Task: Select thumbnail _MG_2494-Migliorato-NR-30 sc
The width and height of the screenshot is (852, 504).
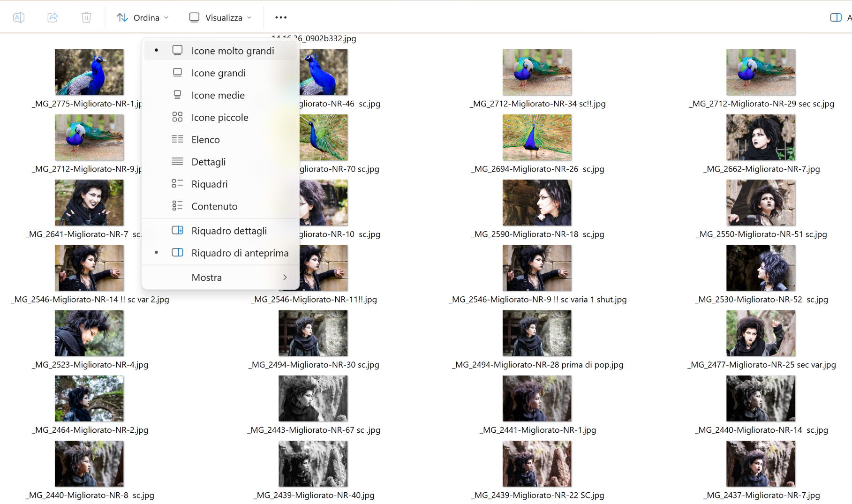Action: click(313, 333)
